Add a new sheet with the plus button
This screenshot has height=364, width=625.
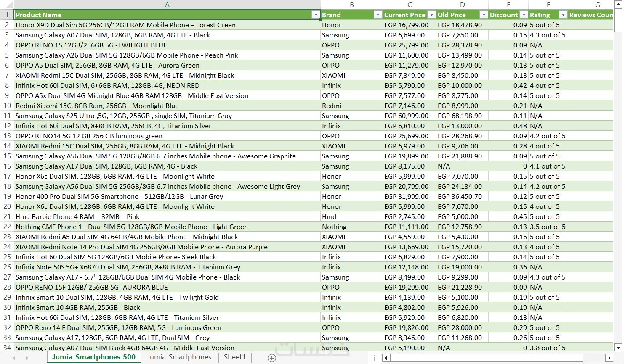tap(272, 358)
